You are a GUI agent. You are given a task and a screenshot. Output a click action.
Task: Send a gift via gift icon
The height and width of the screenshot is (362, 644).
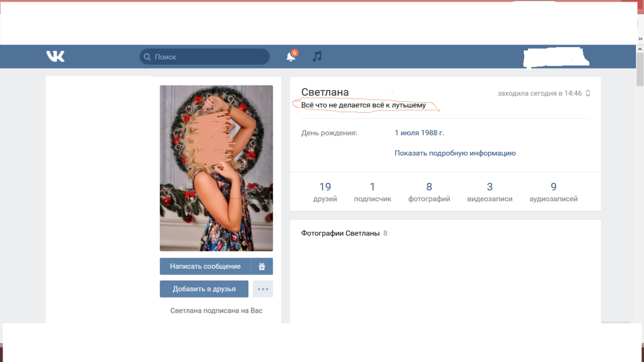(262, 267)
